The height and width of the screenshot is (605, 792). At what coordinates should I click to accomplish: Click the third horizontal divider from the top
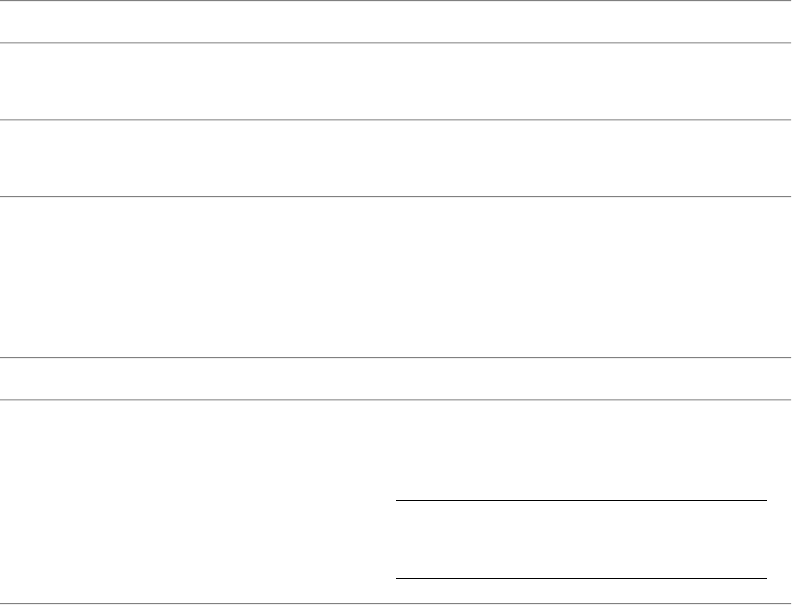[x=396, y=120]
